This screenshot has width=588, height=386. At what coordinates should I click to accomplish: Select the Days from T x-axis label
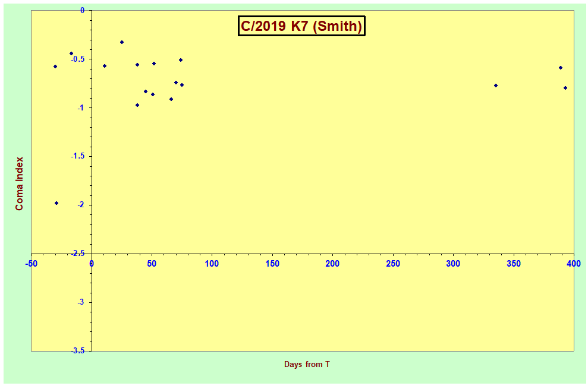point(307,364)
